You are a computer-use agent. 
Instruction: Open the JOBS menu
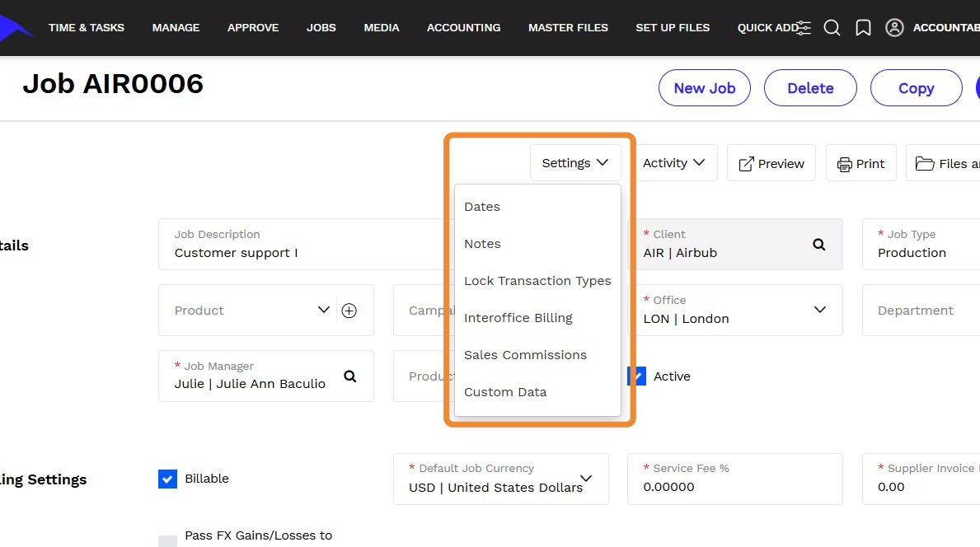(321, 27)
